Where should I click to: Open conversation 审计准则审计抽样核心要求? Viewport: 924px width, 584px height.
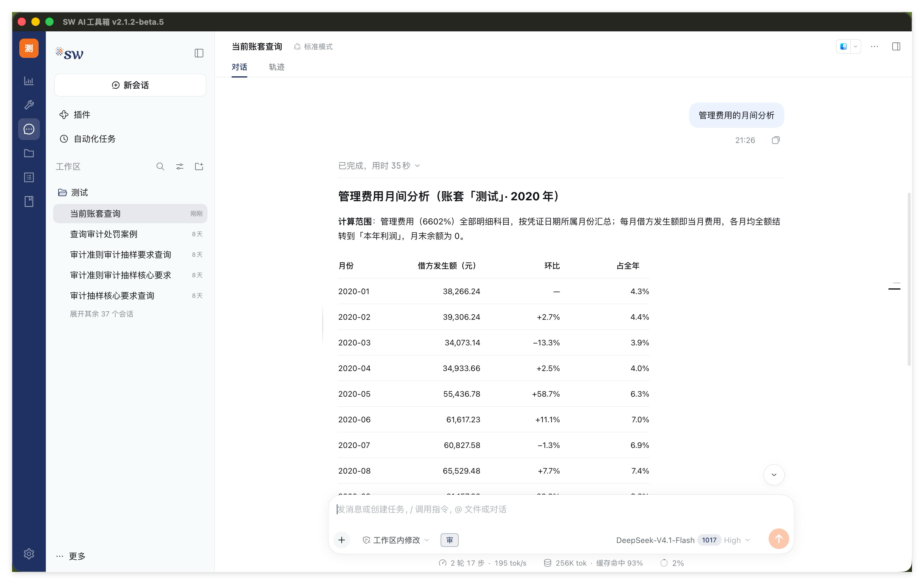tap(130, 275)
